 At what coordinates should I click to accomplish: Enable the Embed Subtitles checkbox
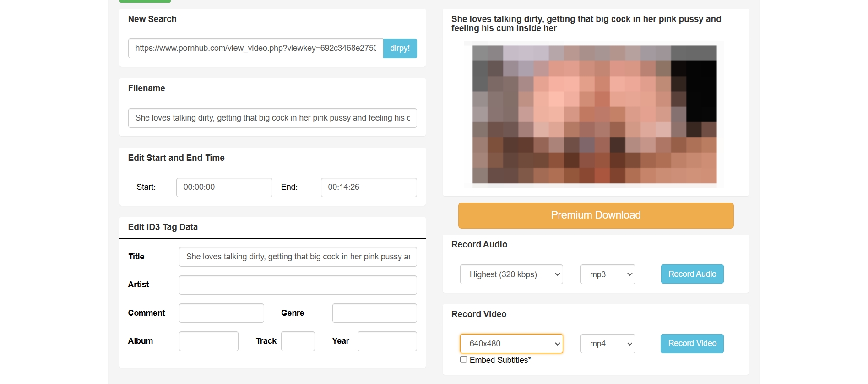point(464,360)
